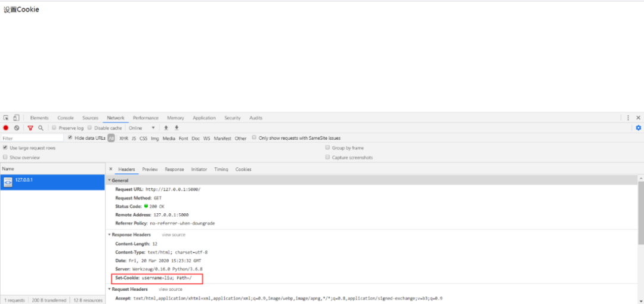Click the Name column header
This screenshot has height=304, width=644.
pos(52,168)
